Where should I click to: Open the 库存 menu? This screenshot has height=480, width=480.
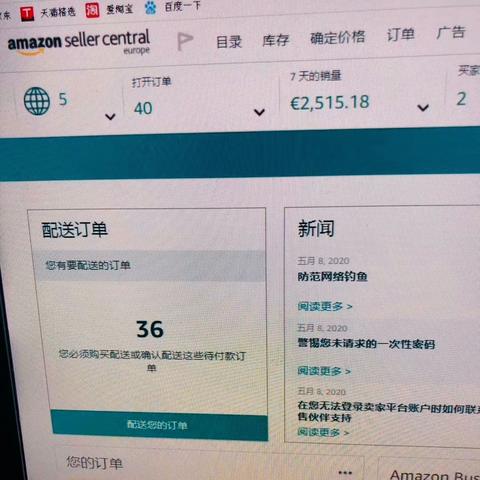(276, 40)
